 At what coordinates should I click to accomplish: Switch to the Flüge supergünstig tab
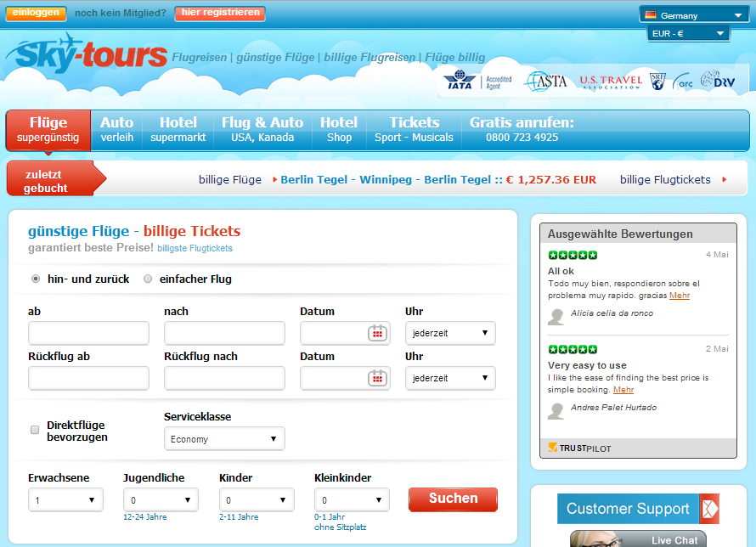(48, 130)
